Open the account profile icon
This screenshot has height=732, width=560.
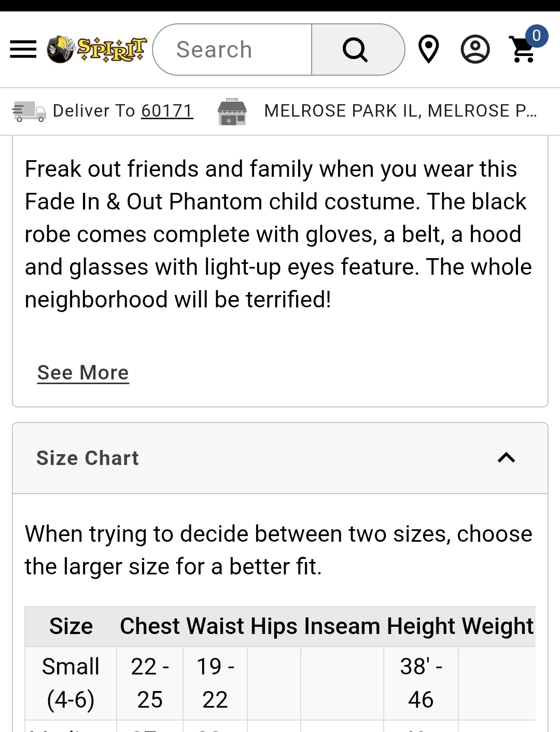pos(475,50)
